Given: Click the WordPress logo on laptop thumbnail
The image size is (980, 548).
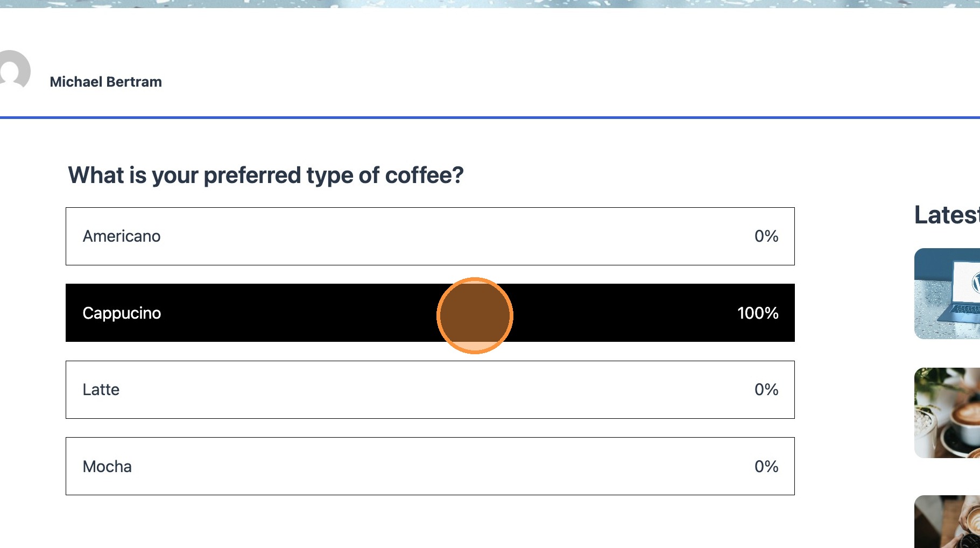Looking at the screenshot, I should click(976, 282).
